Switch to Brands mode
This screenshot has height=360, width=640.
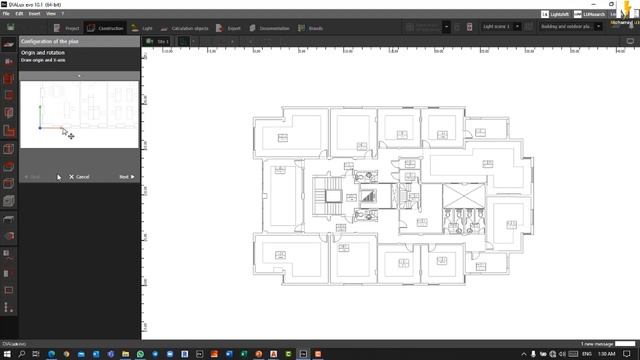[310, 28]
